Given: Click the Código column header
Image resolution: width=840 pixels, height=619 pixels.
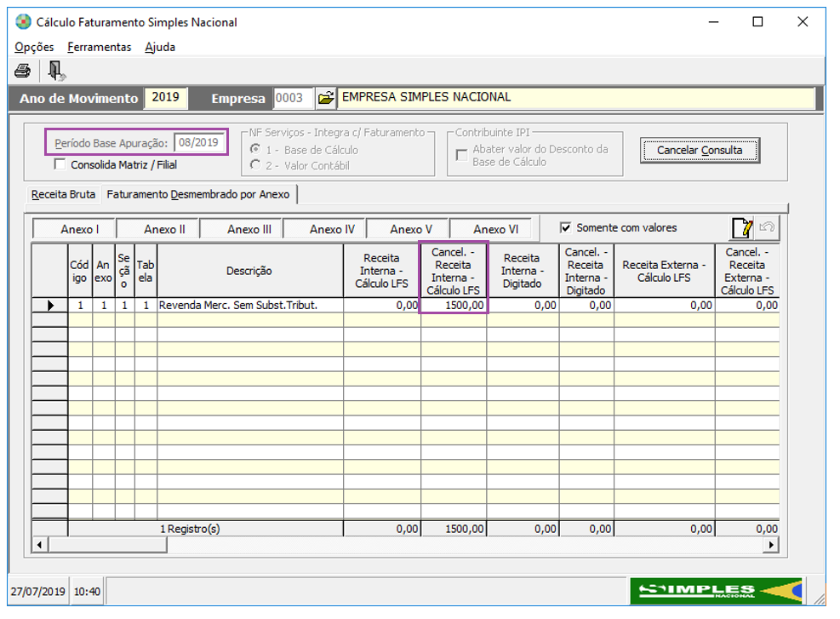Looking at the screenshot, I should pyautogui.click(x=80, y=271).
